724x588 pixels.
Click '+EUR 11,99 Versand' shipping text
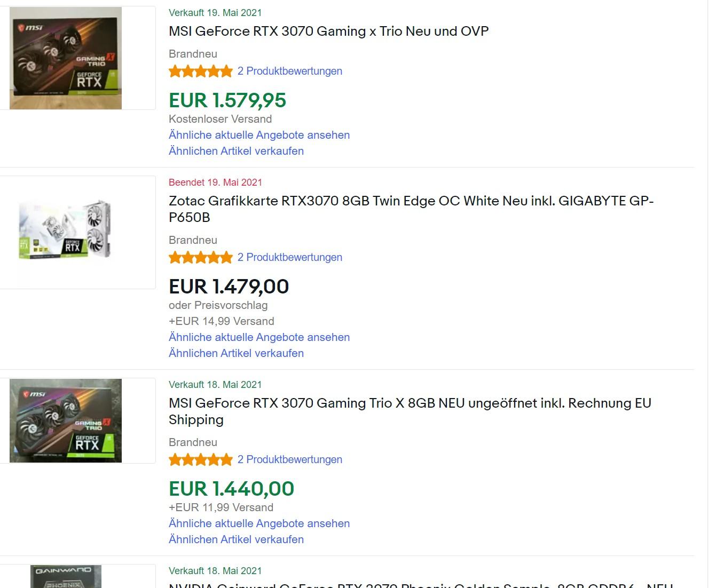(221, 507)
